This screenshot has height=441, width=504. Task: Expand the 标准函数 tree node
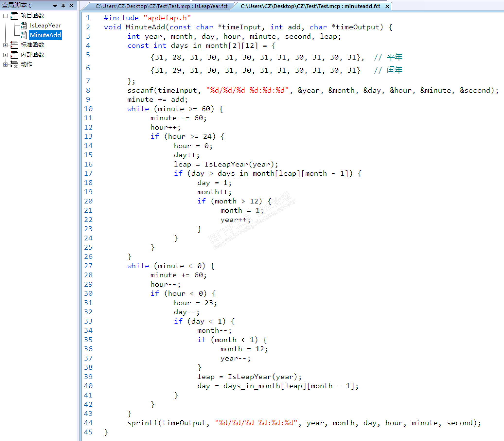(5, 45)
